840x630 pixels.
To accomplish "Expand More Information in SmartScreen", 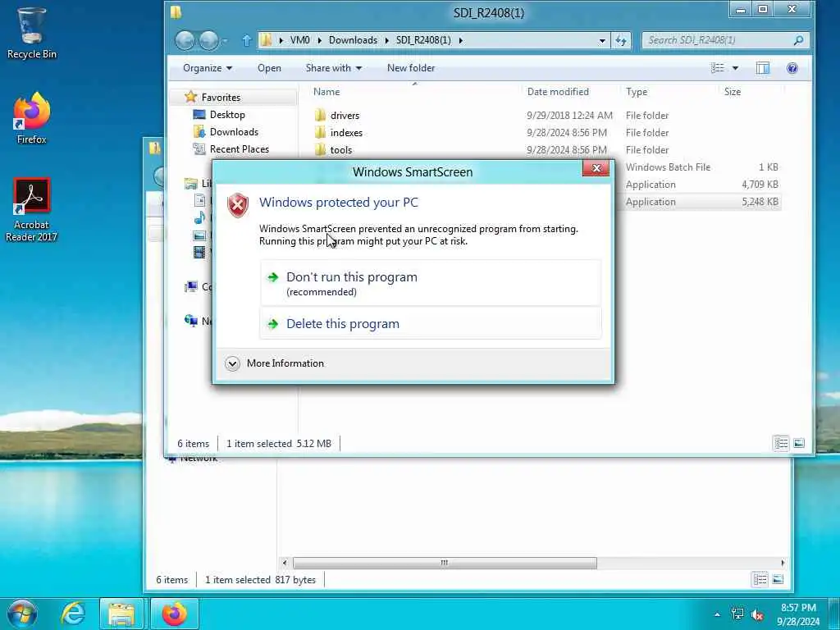I will [275, 363].
